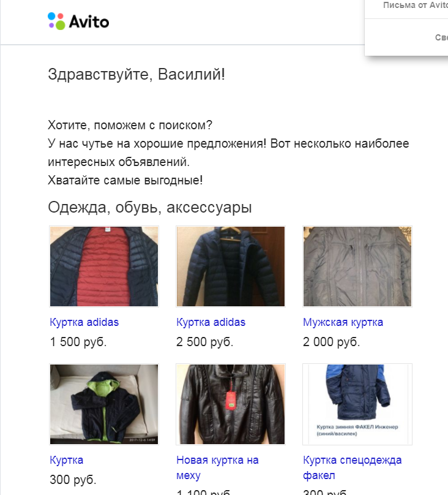Click the red-lined adidas jacket thumbnail
Viewport: 448px width, 495px height.
pyautogui.click(x=104, y=266)
